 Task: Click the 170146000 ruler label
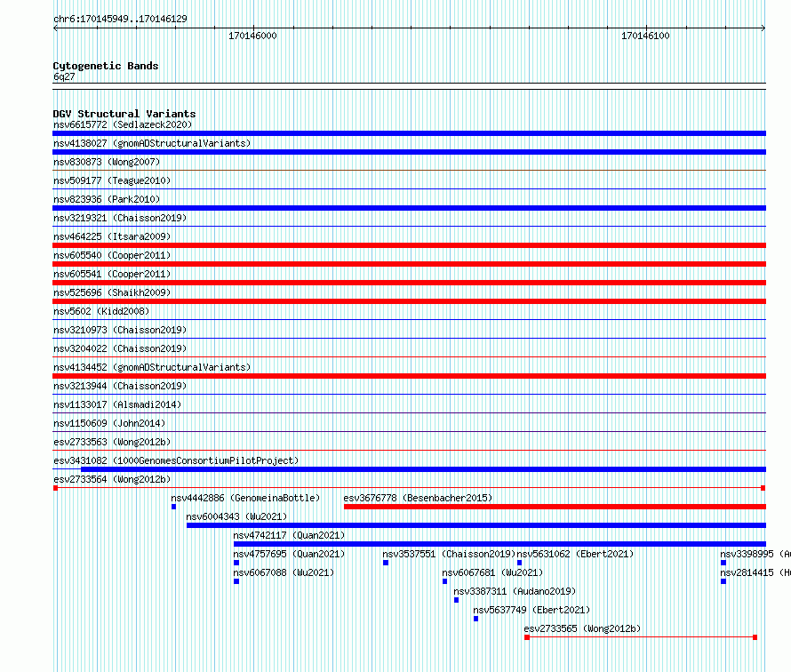252,36
